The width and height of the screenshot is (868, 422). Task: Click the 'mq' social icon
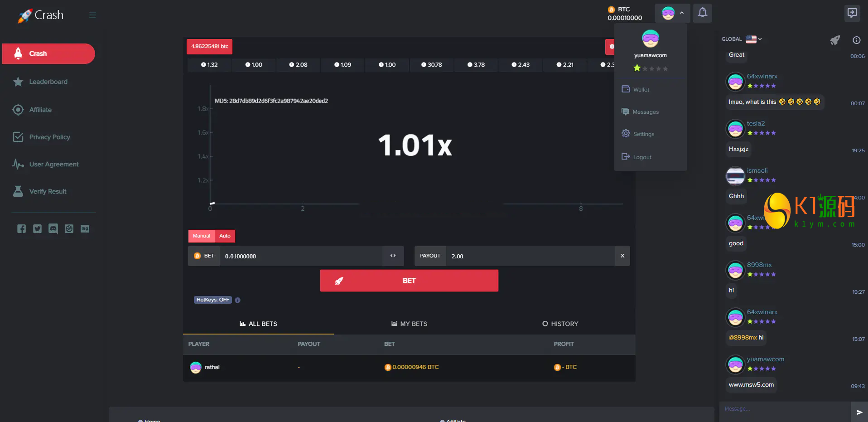point(85,229)
